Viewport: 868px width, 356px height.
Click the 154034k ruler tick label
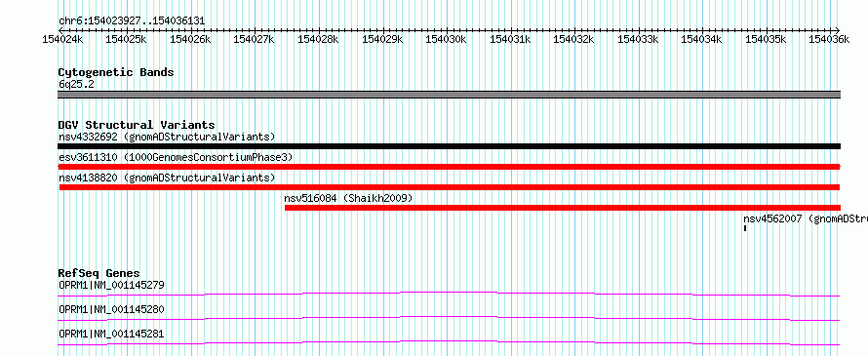tap(701, 39)
